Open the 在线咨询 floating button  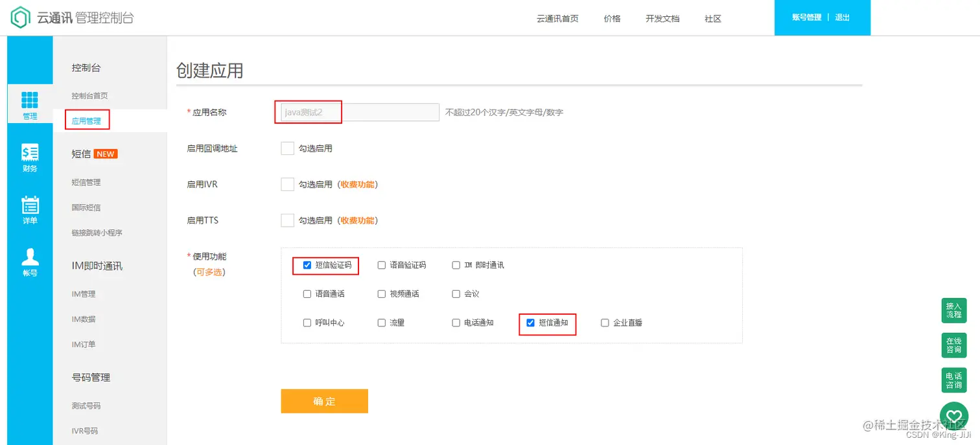coord(953,345)
